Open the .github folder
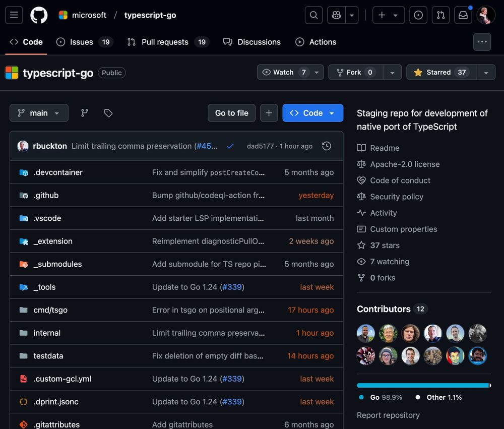Viewport: 504px width, 429px height. [x=46, y=195]
